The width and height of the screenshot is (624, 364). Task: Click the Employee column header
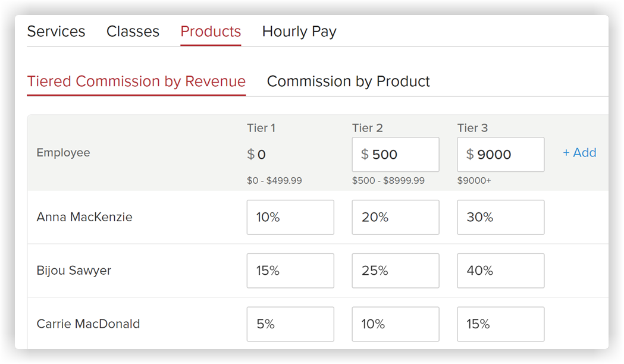(63, 152)
